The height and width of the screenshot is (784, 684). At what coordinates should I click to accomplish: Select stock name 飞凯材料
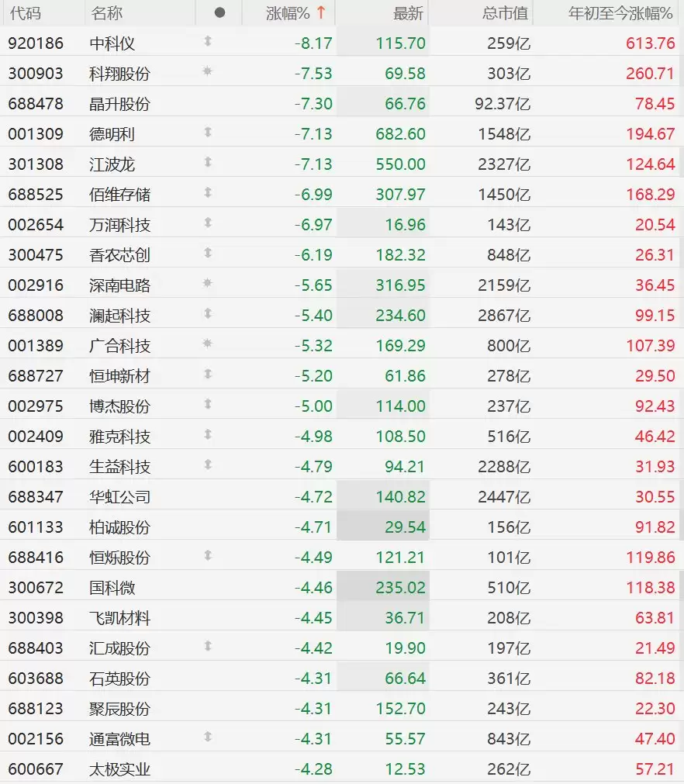(x=119, y=619)
